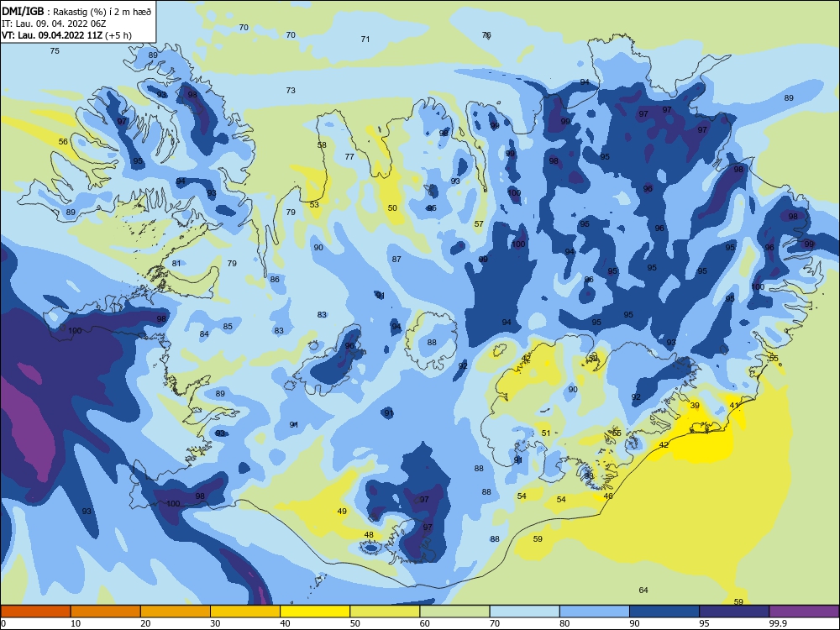This screenshot has width=840, height=630.
Task: Select the legend tick label '20'
Action: pos(145,623)
